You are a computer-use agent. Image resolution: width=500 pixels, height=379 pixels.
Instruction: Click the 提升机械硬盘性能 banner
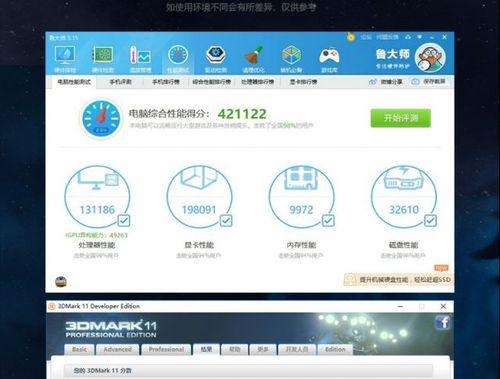coord(399,279)
